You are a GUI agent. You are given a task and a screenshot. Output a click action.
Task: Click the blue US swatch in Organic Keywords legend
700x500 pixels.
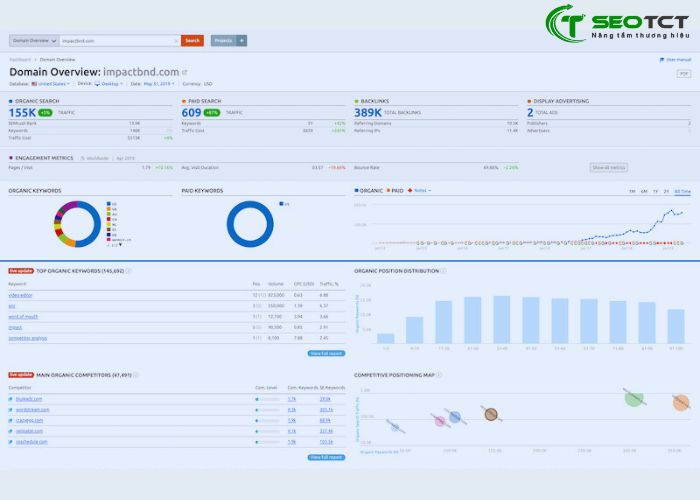[x=108, y=204]
